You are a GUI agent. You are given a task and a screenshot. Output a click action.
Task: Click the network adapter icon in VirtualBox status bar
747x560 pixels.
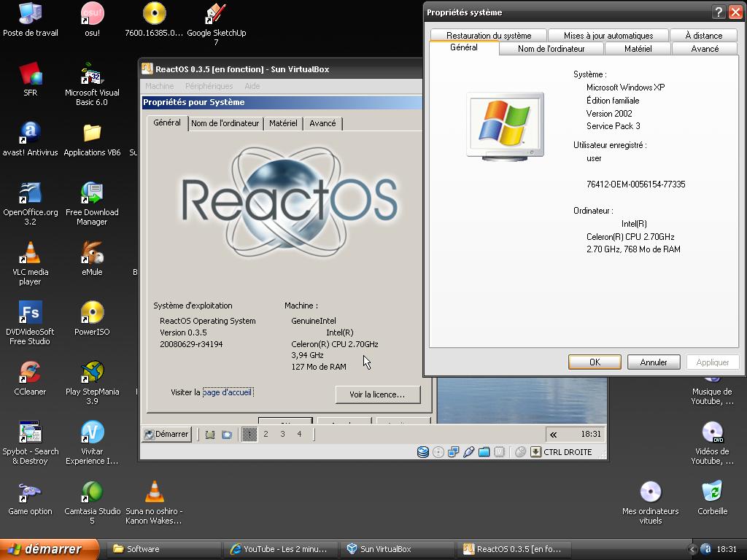point(453,452)
